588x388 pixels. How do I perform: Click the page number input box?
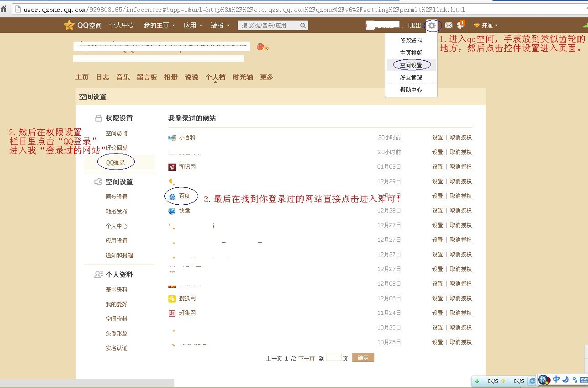click(x=335, y=358)
